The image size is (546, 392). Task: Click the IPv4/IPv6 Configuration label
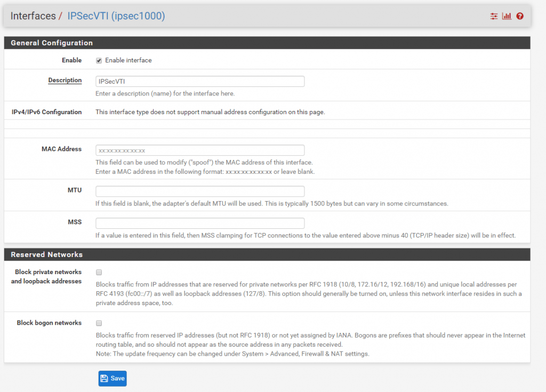47,112
